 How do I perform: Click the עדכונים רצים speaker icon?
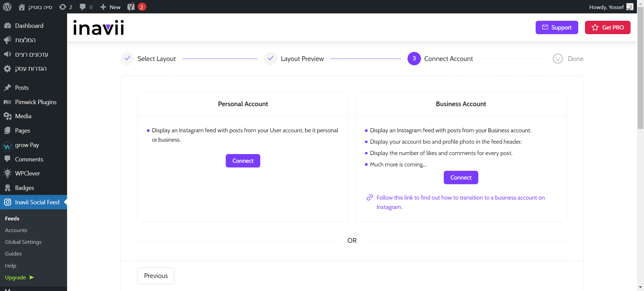7,54
